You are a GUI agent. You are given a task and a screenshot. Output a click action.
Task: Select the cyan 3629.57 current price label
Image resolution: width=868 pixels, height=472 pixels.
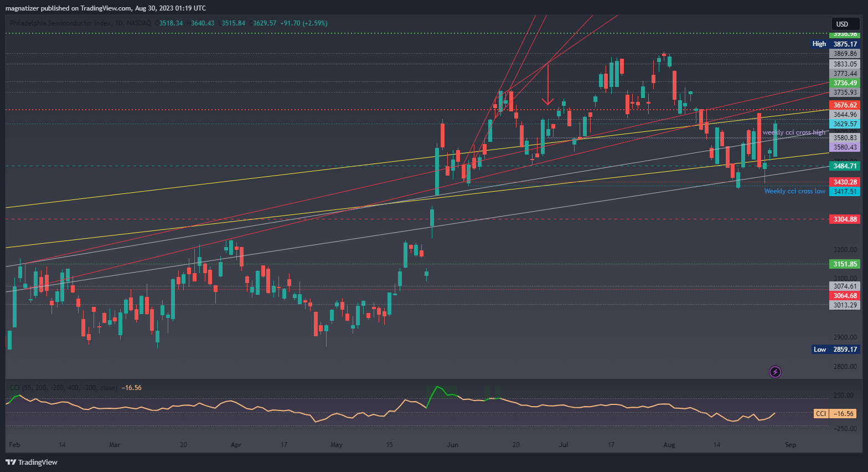pyautogui.click(x=845, y=124)
